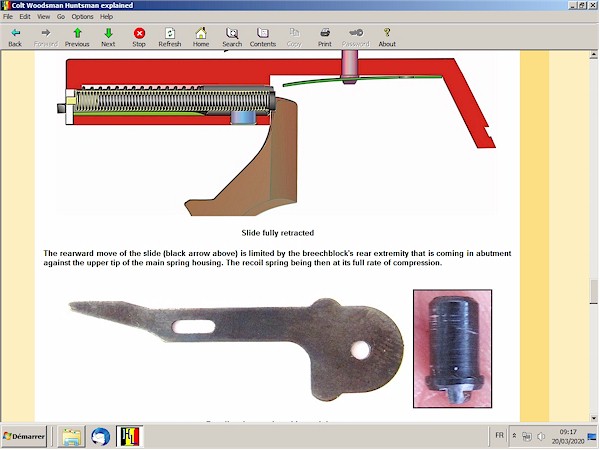The width and height of the screenshot is (600, 450).
Task: Open the Edit menu
Action: point(25,16)
